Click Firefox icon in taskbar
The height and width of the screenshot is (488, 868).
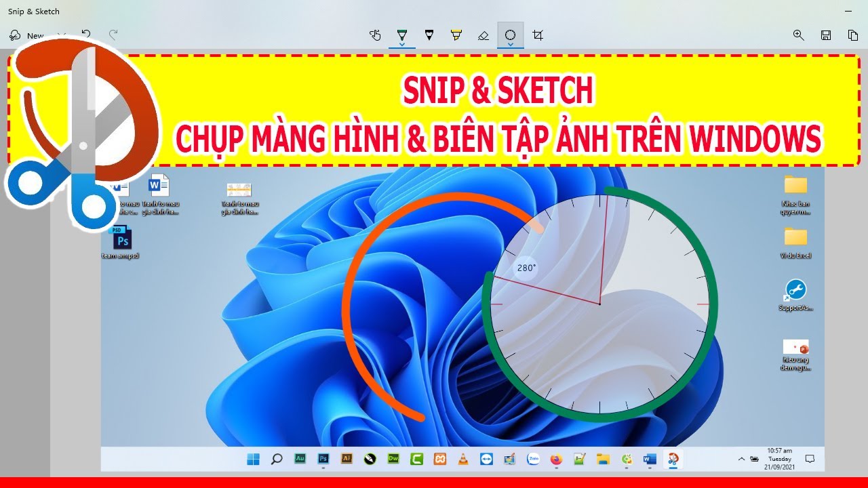557,459
